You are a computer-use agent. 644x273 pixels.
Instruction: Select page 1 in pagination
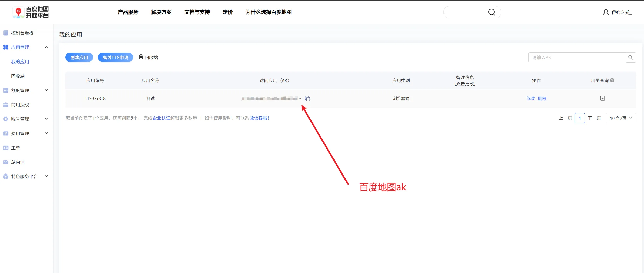pos(580,118)
